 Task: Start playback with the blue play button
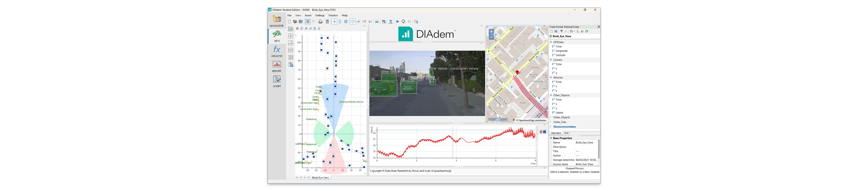pyautogui.click(x=398, y=21)
